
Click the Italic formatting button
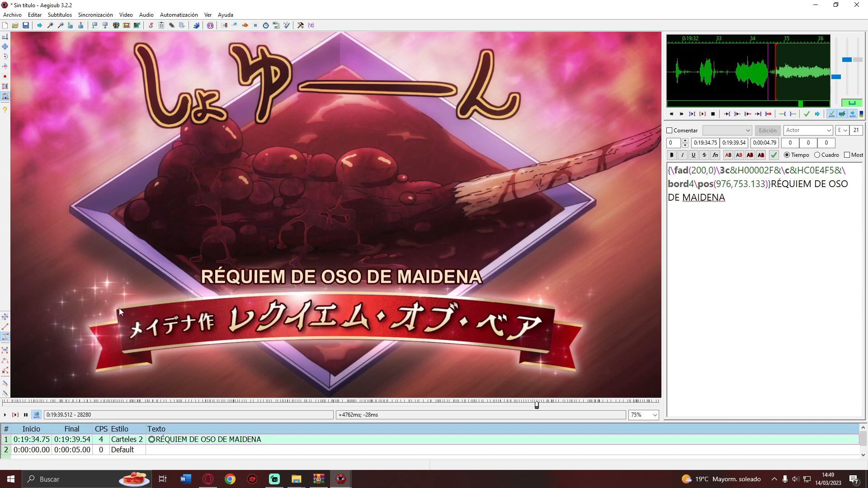(x=683, y=155)
